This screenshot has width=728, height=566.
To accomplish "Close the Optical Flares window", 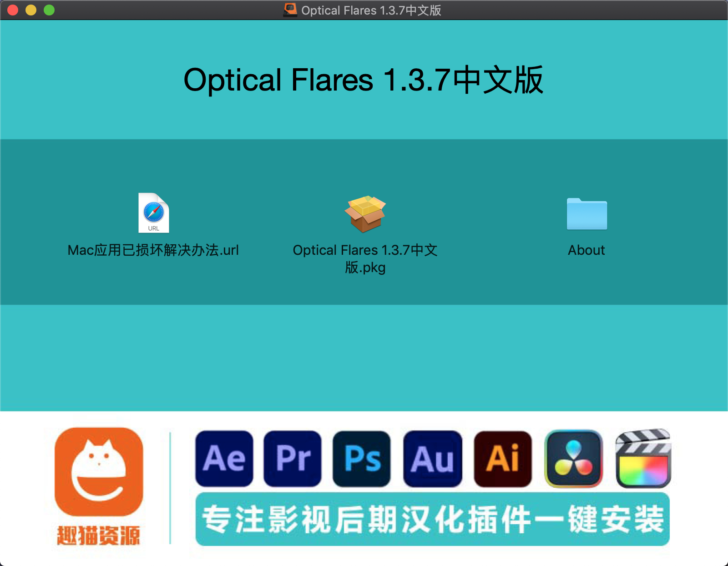I will click(13, 10).
